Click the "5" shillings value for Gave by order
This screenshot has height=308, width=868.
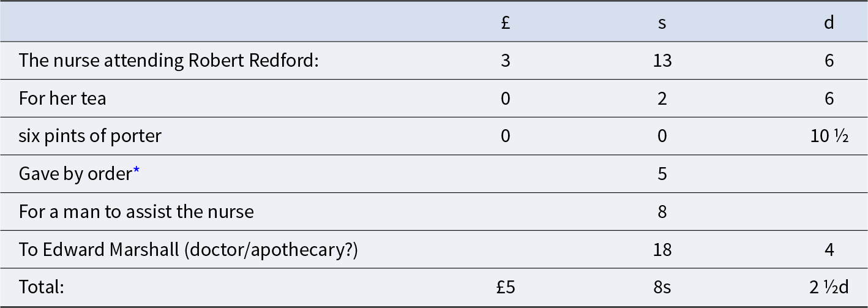coord(662,174)
